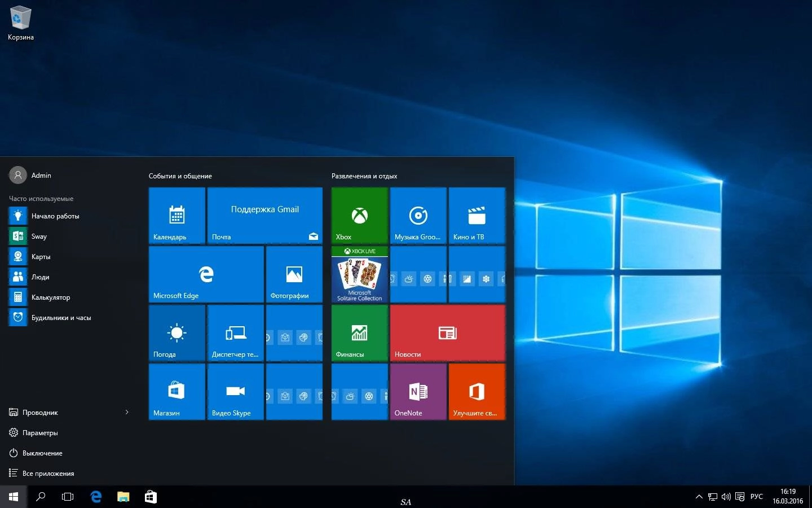
Task: Click the События и общение group header
Action: [x=180, y=176]
